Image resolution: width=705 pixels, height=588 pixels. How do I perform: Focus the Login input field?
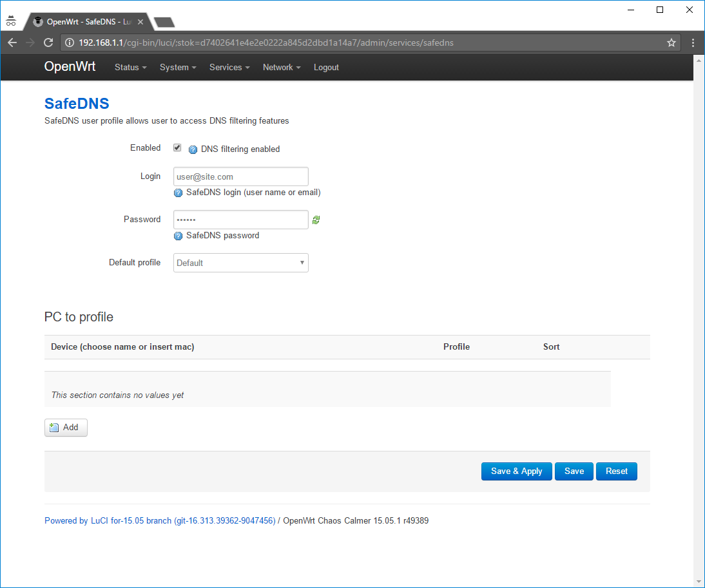[x=240, y=176]
